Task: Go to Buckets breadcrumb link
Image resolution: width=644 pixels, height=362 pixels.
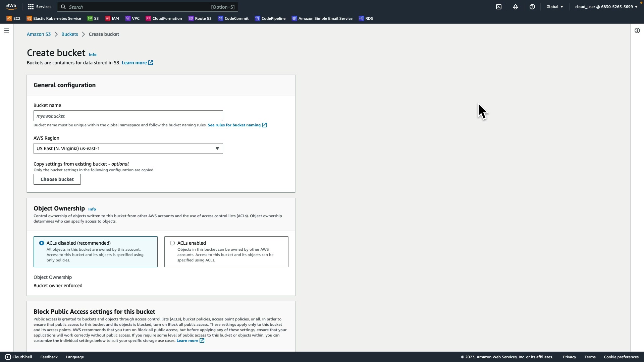Action: [x=69, y=34]
